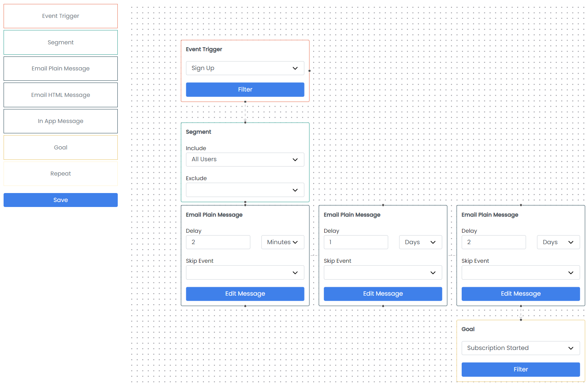Screen dimensions: 588x385
Task: Click bottom connector dot of 1 Days email node
Action: tap(383, 306)
